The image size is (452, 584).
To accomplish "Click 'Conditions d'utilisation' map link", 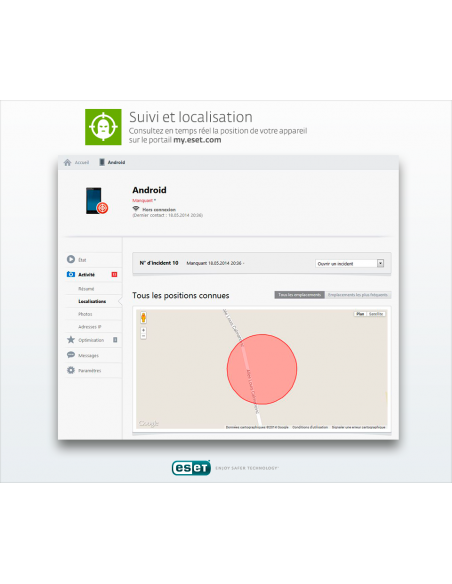I will 310,427.
